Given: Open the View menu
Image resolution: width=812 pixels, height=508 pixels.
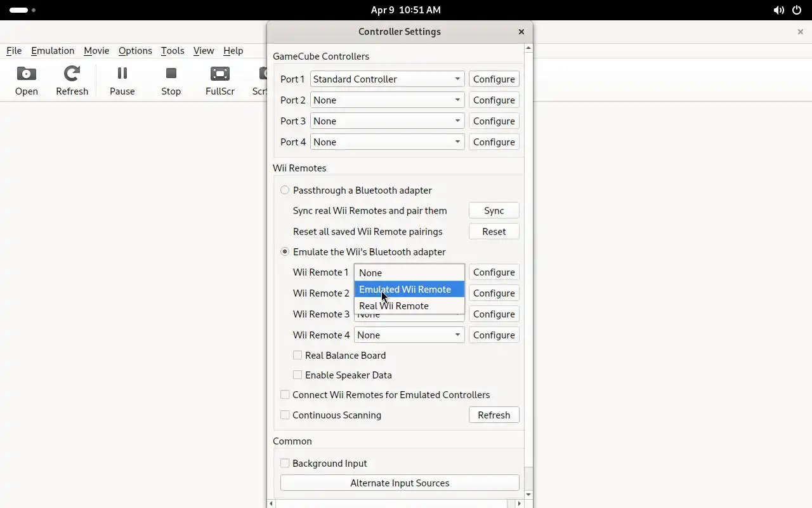Looking at the screenshot, I should click(204, 51).
